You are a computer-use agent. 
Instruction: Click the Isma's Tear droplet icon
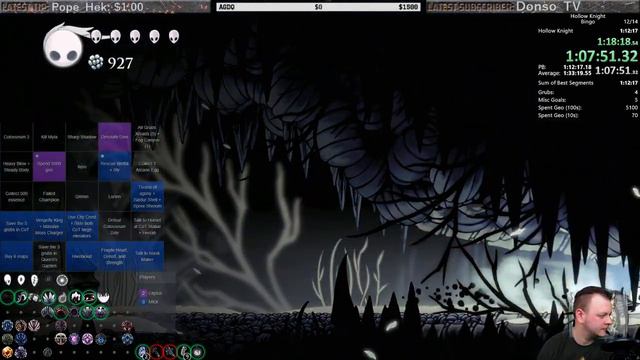tap(62, 298)
